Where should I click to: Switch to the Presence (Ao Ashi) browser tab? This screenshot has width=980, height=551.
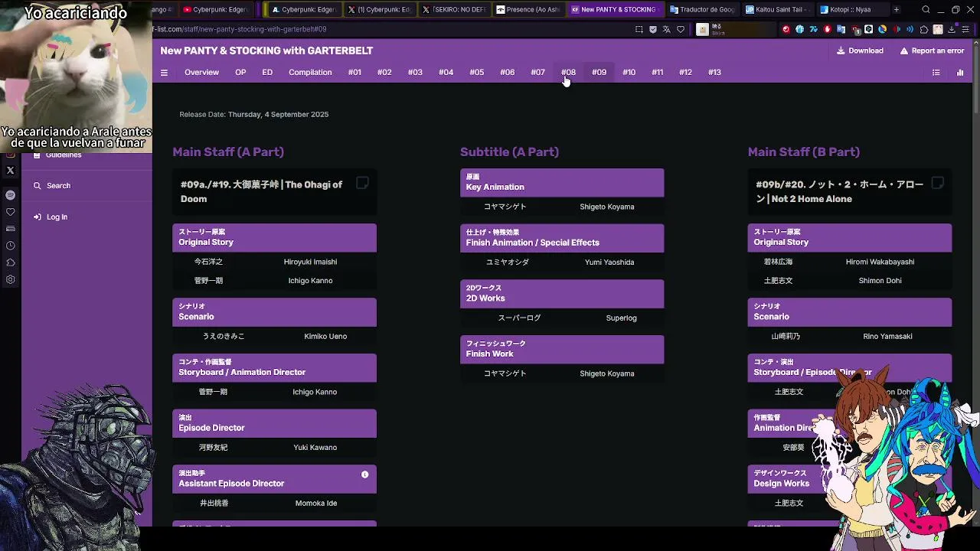529,10
